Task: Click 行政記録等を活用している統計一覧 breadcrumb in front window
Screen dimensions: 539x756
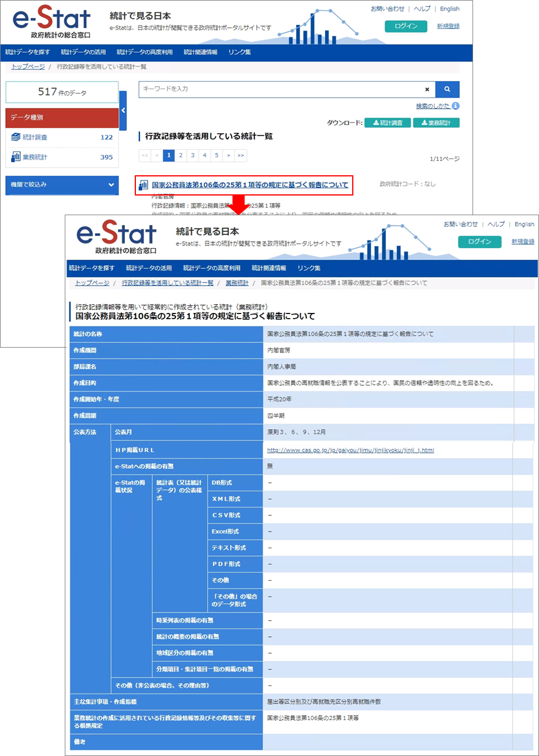Action: (168, 283)
